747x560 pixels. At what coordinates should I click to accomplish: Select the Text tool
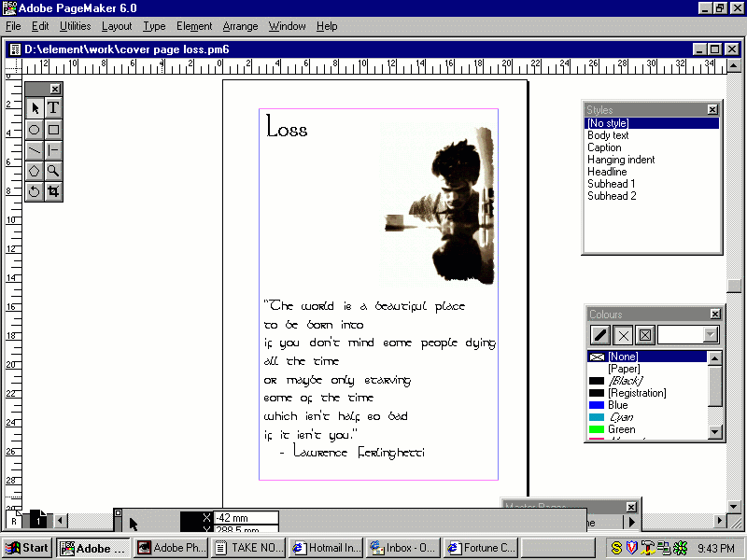point(54,108)
